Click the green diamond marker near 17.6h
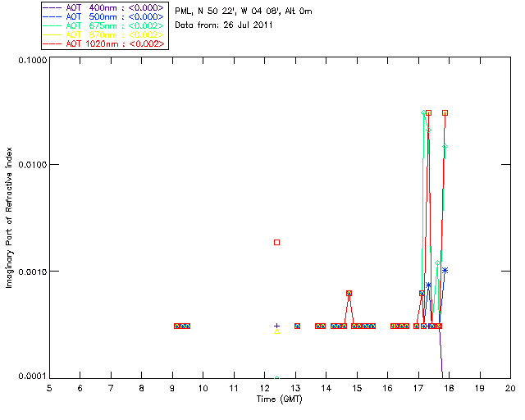Screen dimensions: 525x420 pos(437,263)
